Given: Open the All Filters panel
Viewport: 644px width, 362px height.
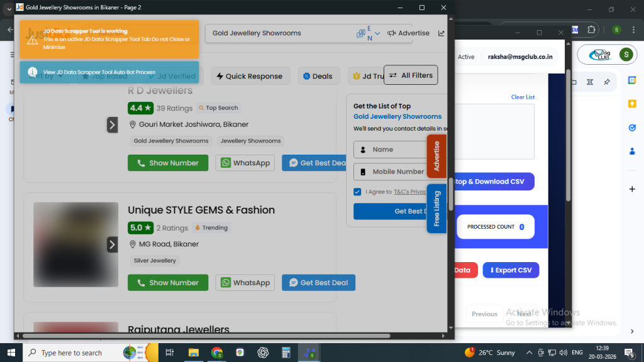Looking at the screenshot, I should coord(411,75).
